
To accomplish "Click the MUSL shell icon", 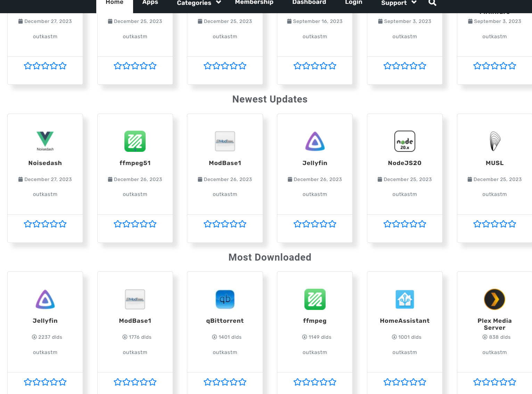I will tap(494, 141).
